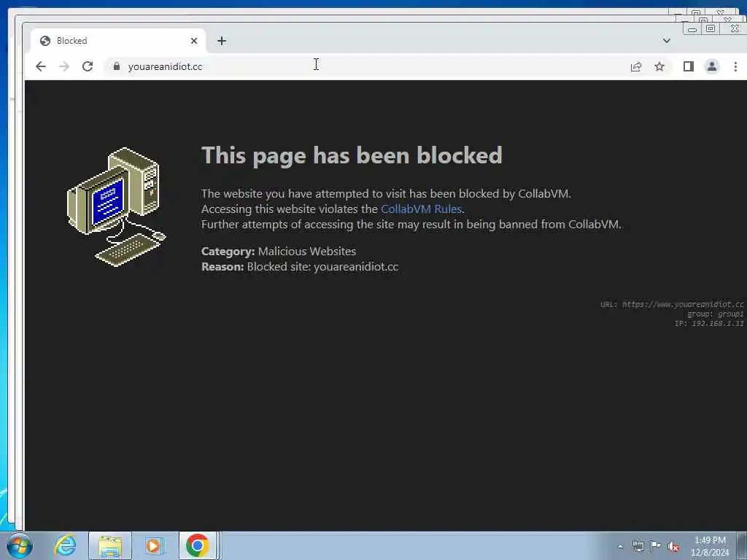Open the network status tray icon

638,547
